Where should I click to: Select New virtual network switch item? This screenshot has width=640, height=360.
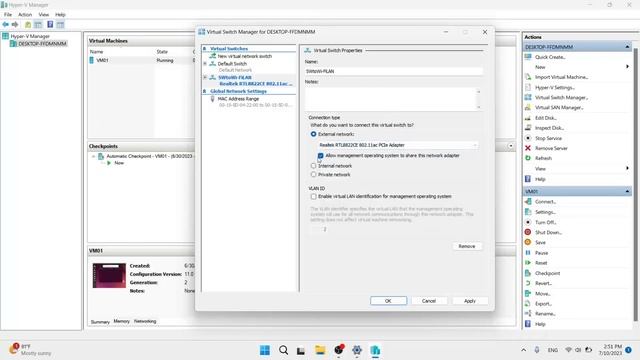[x=244, y=56]
